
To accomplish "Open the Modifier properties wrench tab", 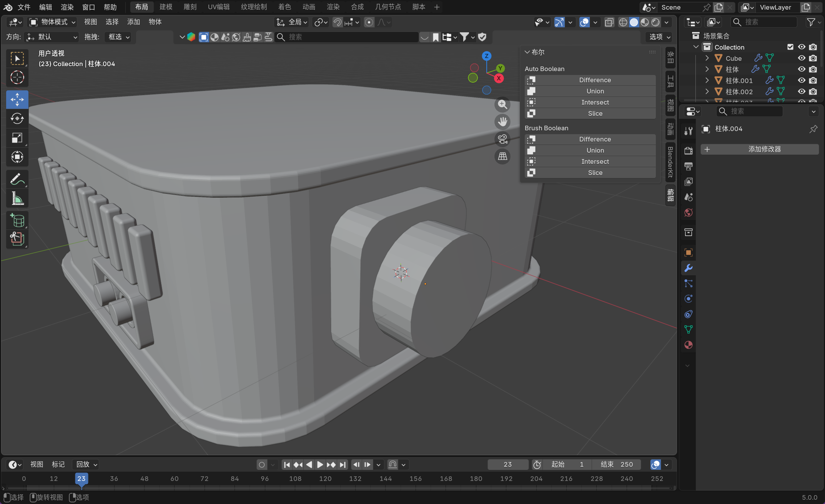I will click(x=688, y=268).
